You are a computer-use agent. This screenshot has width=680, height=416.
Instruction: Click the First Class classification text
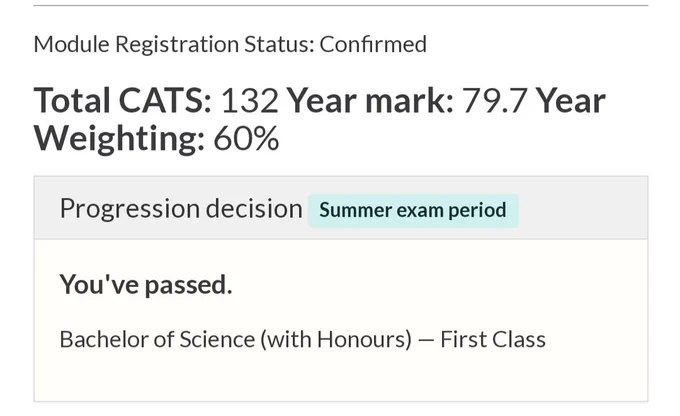click(493, 339)
